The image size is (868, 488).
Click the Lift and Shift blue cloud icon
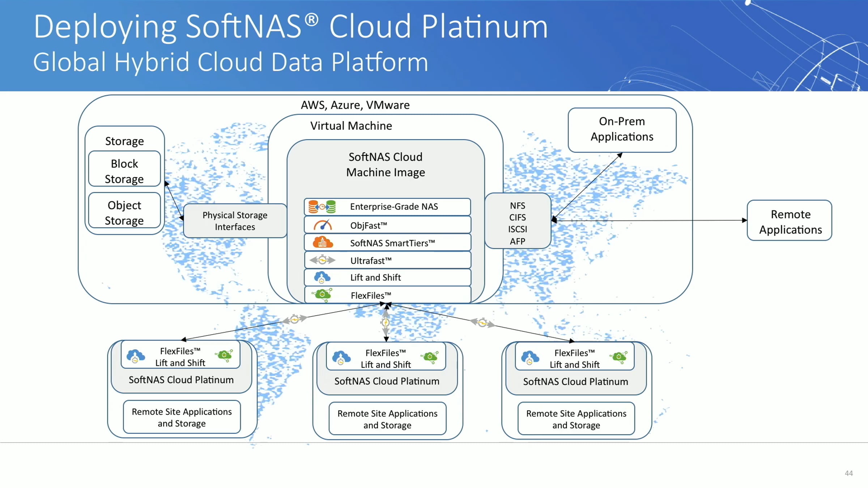[322, 278]
